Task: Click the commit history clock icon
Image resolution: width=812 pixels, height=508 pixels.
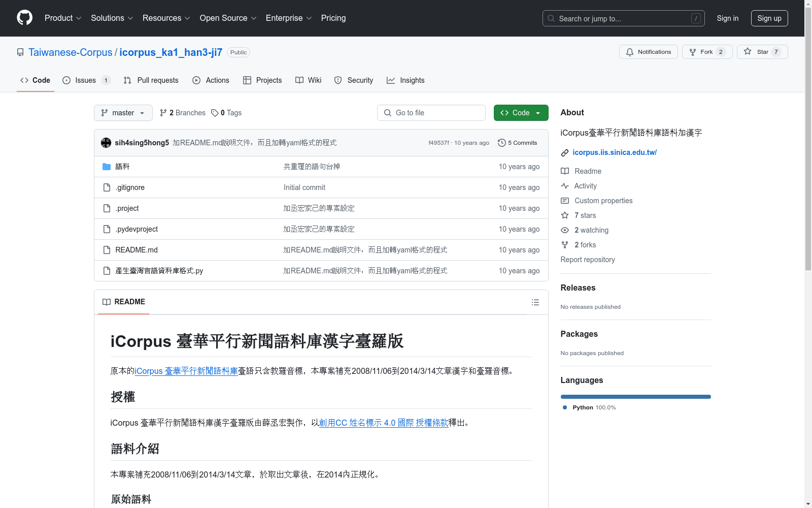Action: click(502, 143)
